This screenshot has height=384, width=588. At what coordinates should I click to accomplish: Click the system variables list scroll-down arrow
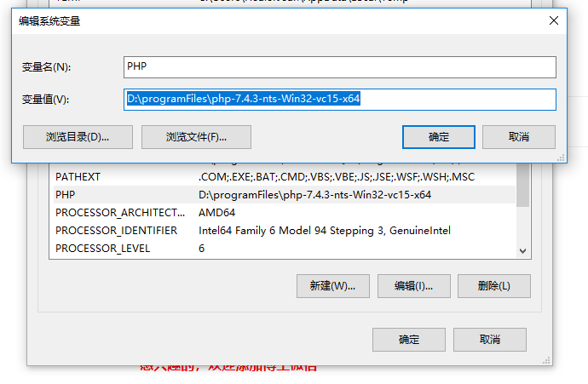(x=522, y=251)
